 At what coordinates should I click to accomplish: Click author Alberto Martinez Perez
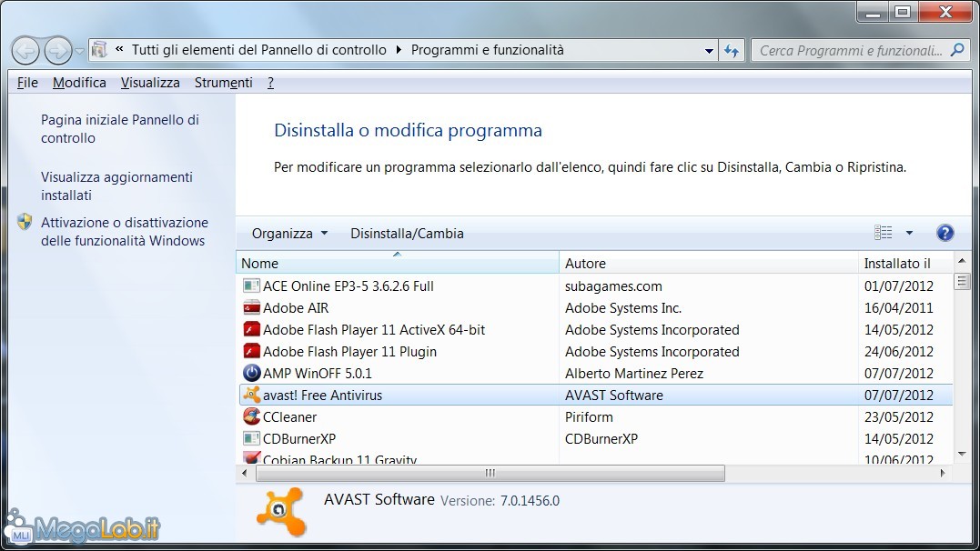click(x=634, y=374)
